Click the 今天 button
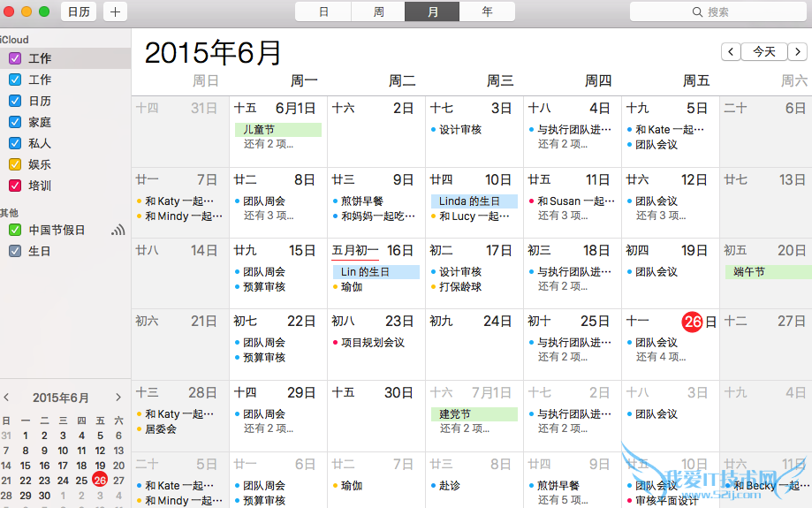 [763, 52]
